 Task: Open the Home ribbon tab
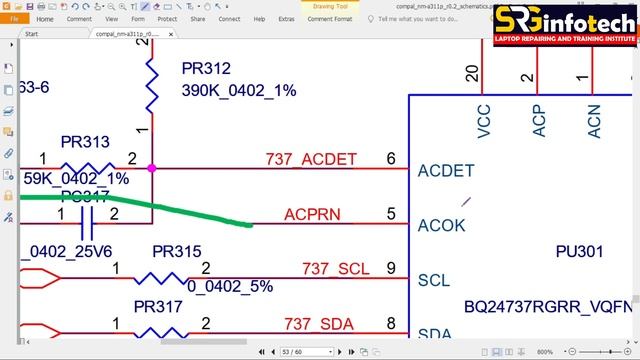click(45, 19)
